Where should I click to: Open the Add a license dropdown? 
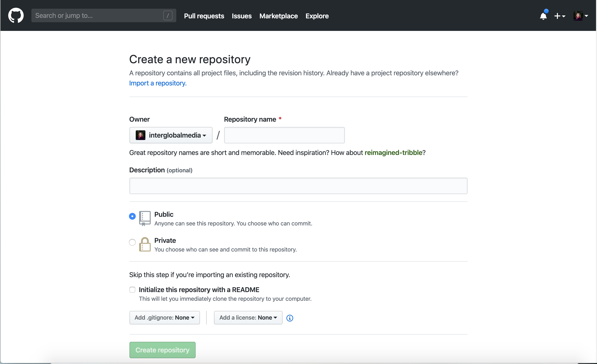[x=248, y=317]
